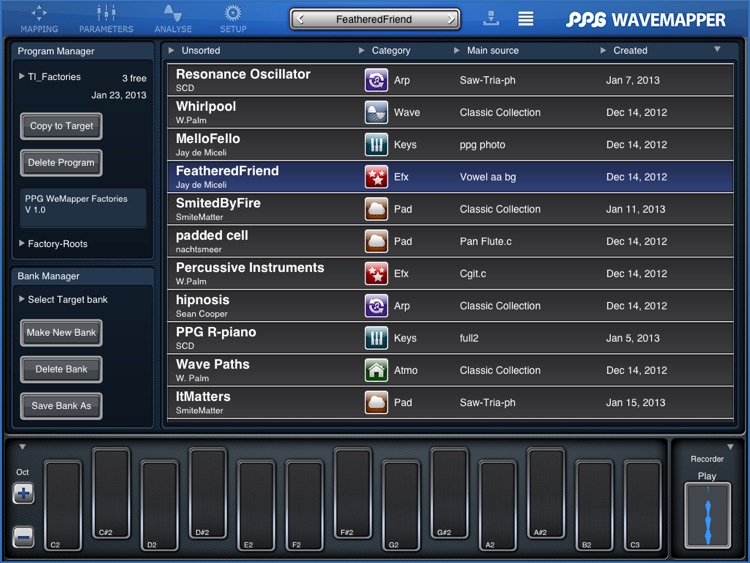Click the Make New Bank button

(61, 333)
